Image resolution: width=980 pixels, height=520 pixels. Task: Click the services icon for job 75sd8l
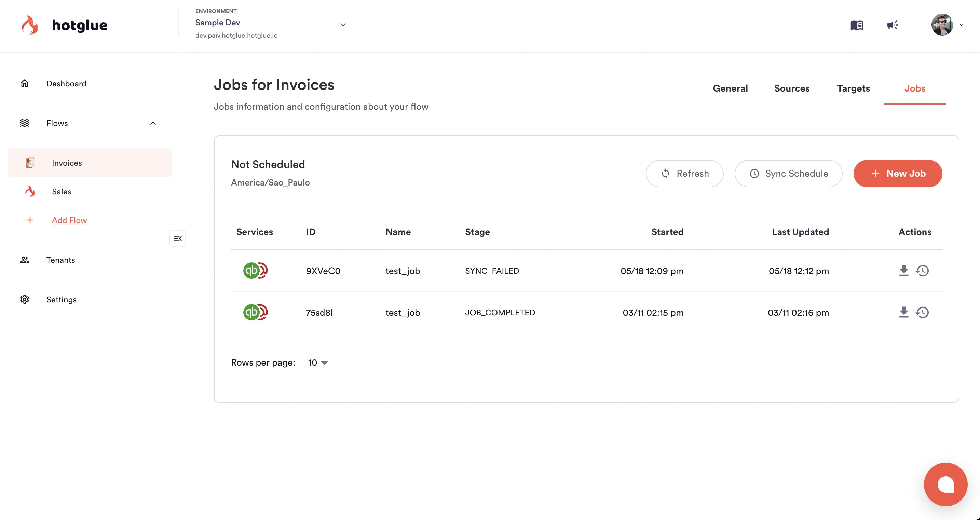[x=255, y=312]
